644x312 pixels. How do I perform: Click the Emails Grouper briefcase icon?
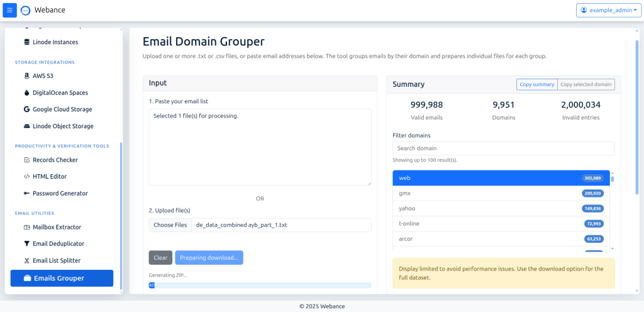pyautogui.click(x=28, y=278)
